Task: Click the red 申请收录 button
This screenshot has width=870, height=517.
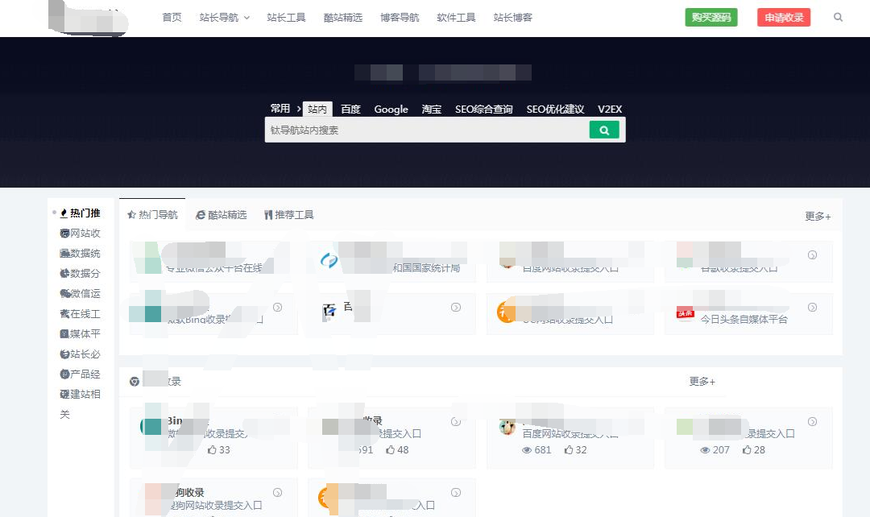Action: pyautogui.click(x=784, y=17)
